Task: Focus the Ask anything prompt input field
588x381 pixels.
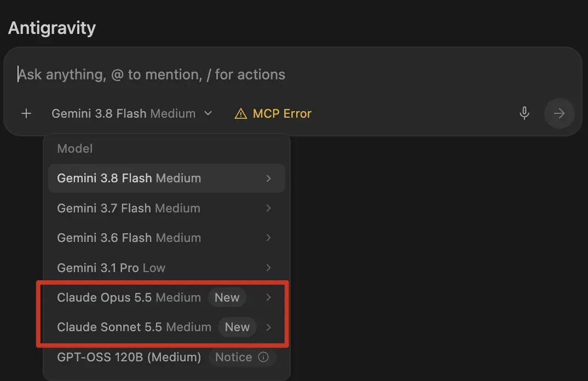Action: [x=292, y=74]
